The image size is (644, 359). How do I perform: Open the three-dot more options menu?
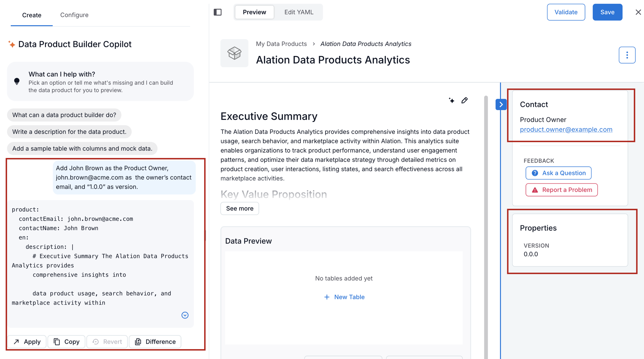627,55
